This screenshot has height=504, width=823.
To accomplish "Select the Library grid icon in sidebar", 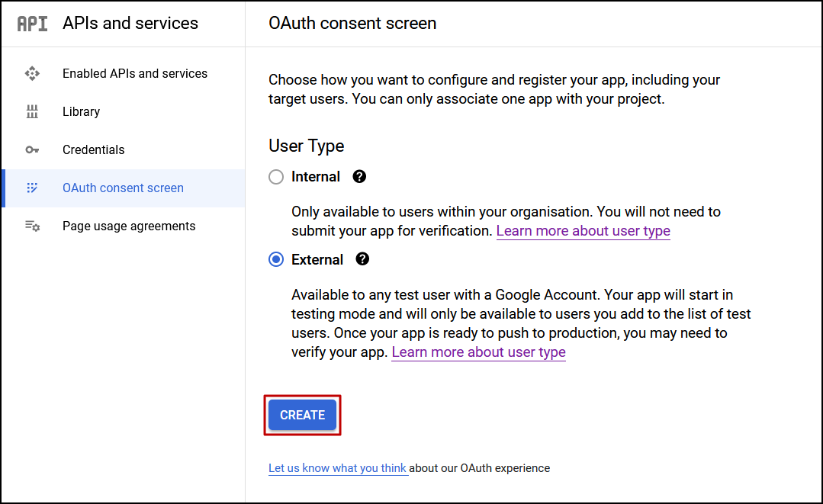I will 33,111.
